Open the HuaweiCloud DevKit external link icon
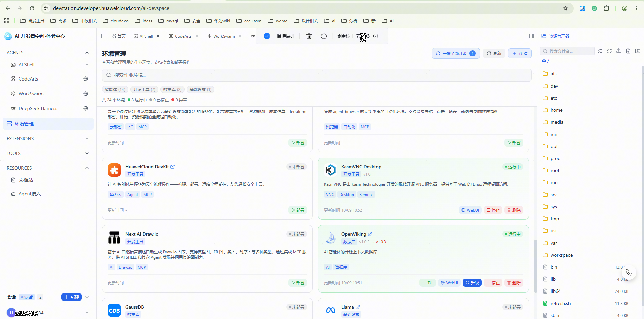This screenshot has width=644, height=319. [x=172, y=167]
